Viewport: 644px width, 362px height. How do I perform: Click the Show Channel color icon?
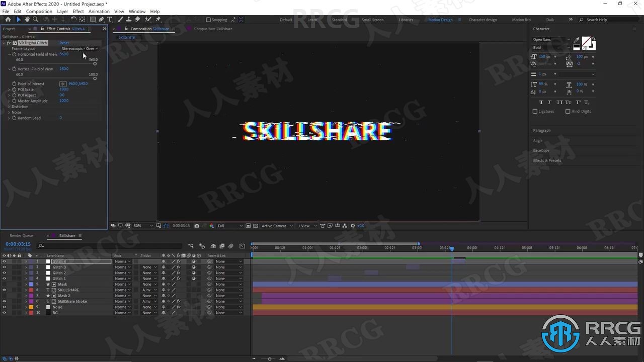click(212, 226)
